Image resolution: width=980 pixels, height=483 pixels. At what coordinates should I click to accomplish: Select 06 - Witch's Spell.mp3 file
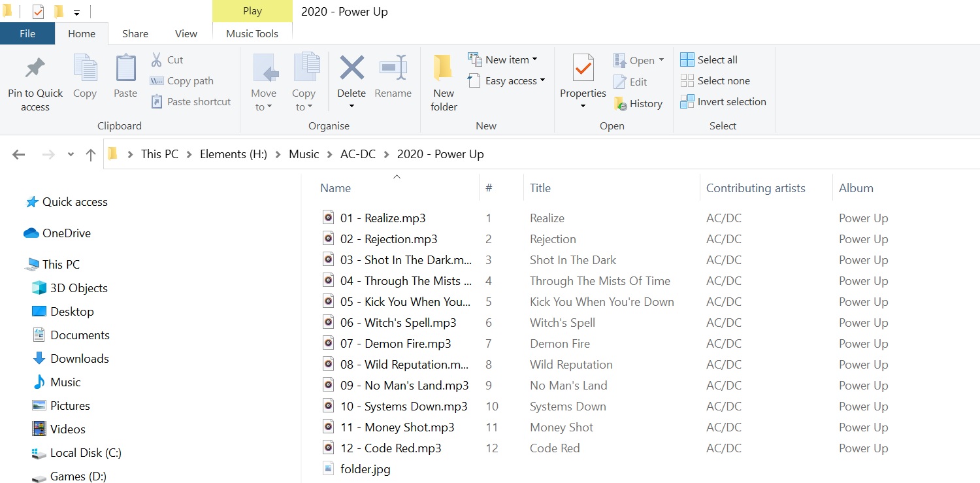point(389,323)
